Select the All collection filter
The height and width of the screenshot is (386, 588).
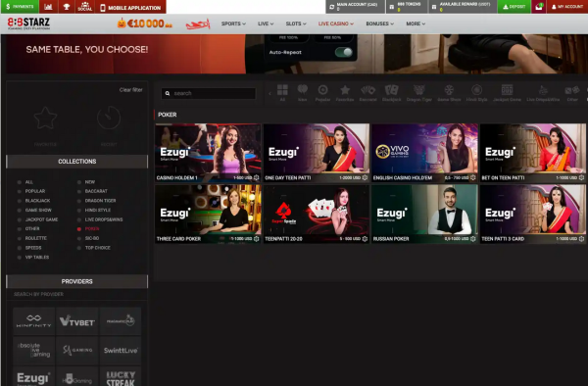tap(25, 182)
